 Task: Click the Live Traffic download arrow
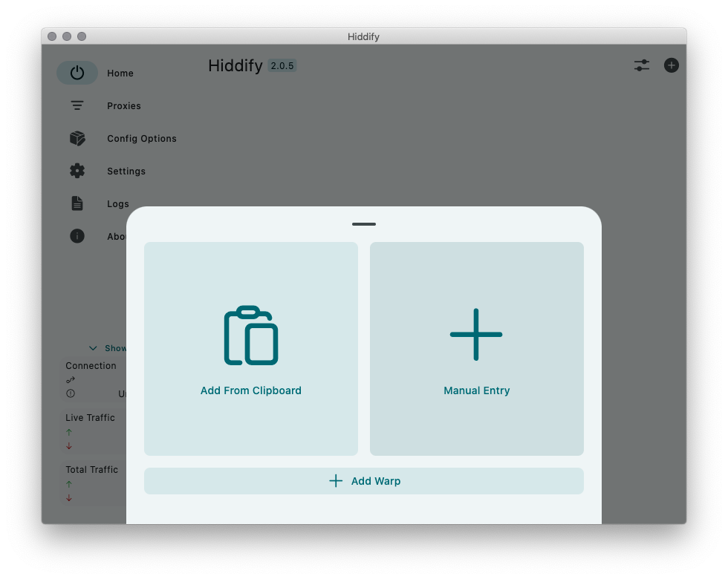[x=69, y=446]
